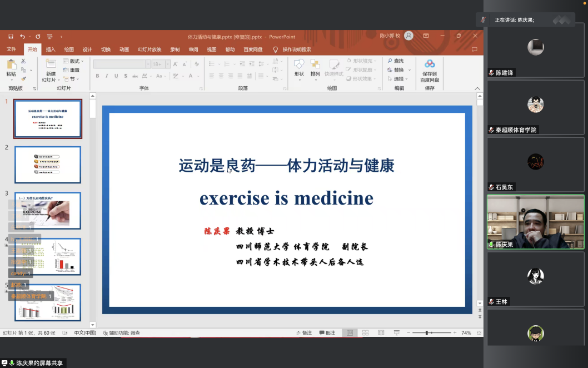Toggle the Notes (备注) pane
This screenshot has height=368, width=588.
point(303,333)
